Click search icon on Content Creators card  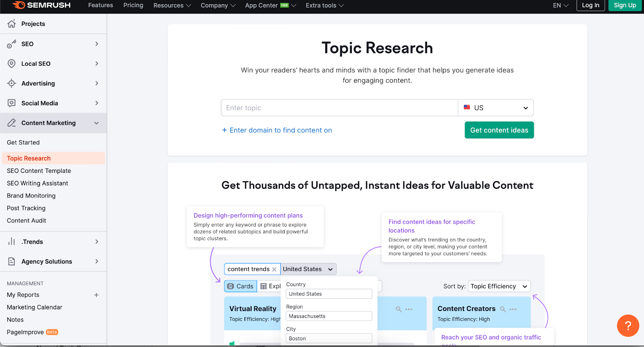coord(503,309)
